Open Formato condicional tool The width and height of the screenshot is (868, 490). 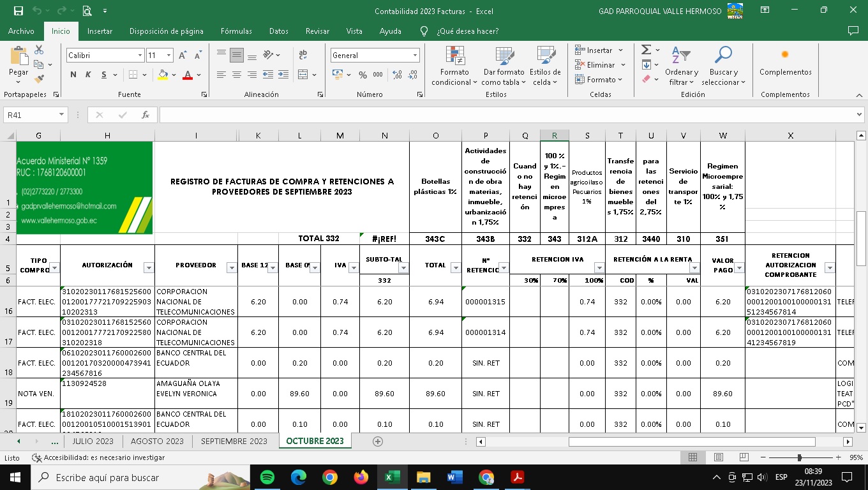click(454, 66)
